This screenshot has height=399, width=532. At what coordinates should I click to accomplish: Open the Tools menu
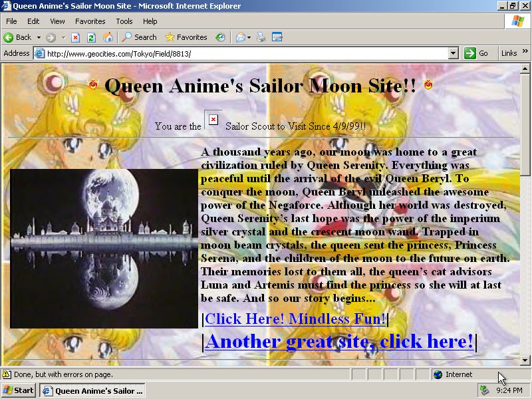point(124,21)
